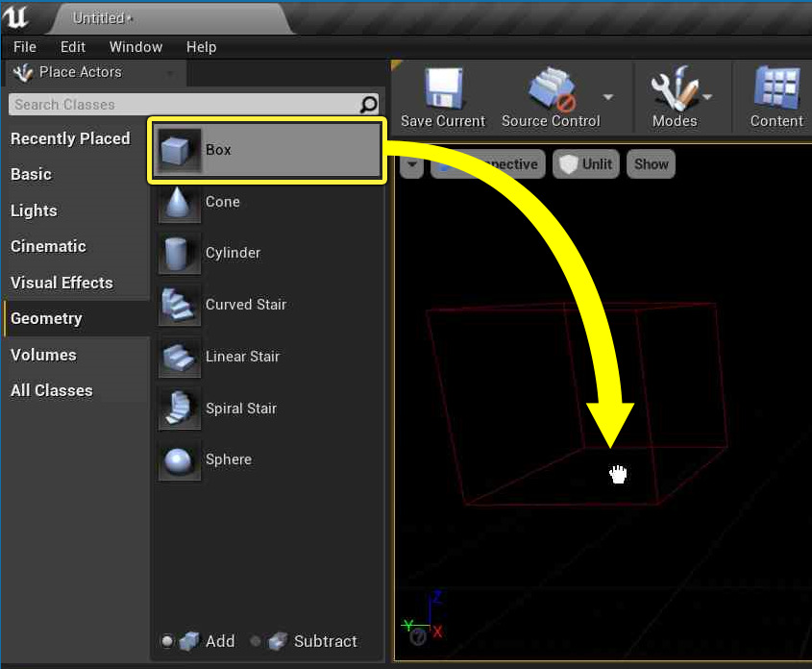Screen dimensions: 812x669
Task: Select the Sphere geometry icon
Action: 180,459
